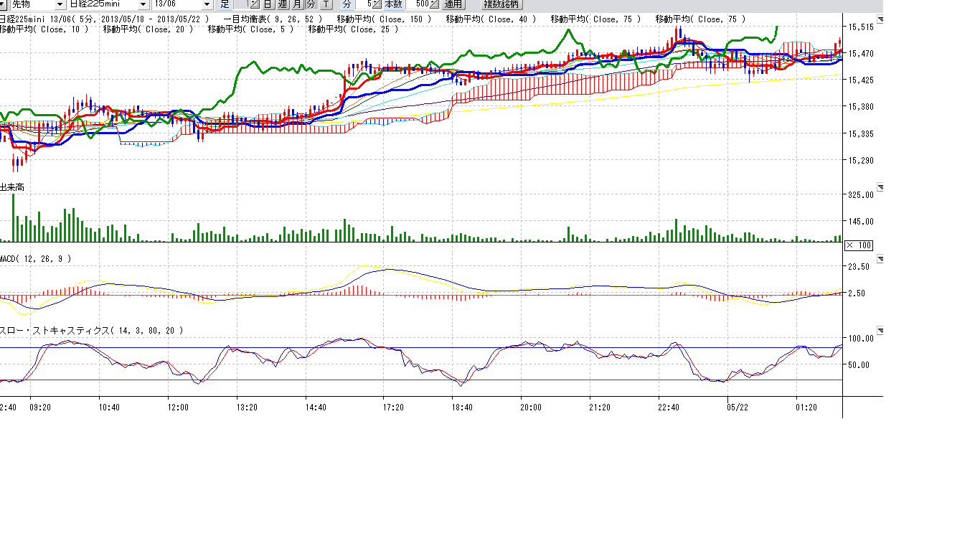Viewport: 980px width, 551px height.
Task: Select the daily (日) timeframe button
Action: tap(268, 4)
